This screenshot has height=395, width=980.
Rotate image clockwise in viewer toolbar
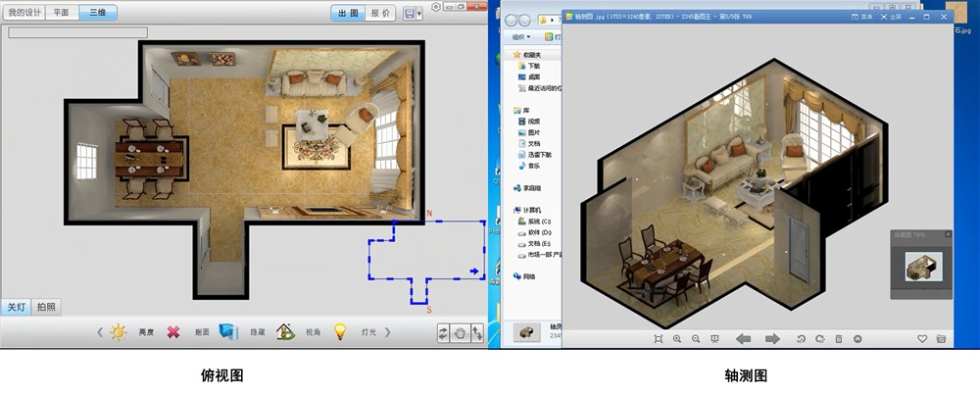coord(818,339)
